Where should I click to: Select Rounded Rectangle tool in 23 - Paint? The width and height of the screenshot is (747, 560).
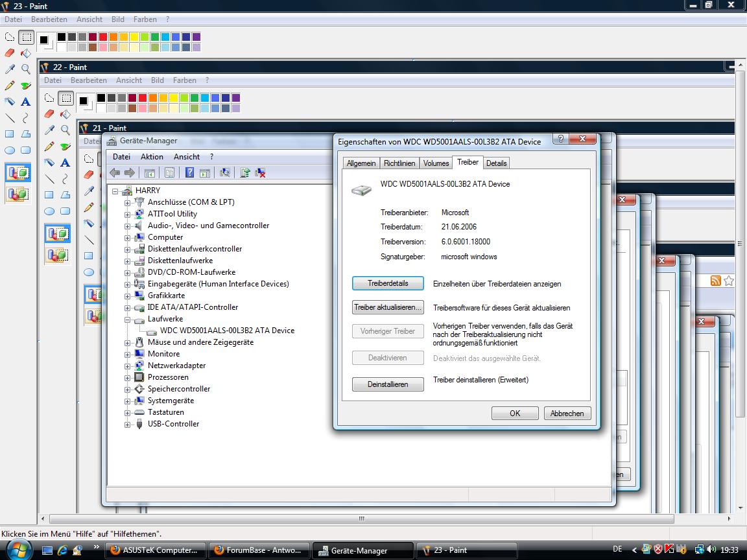pos(26,150)
